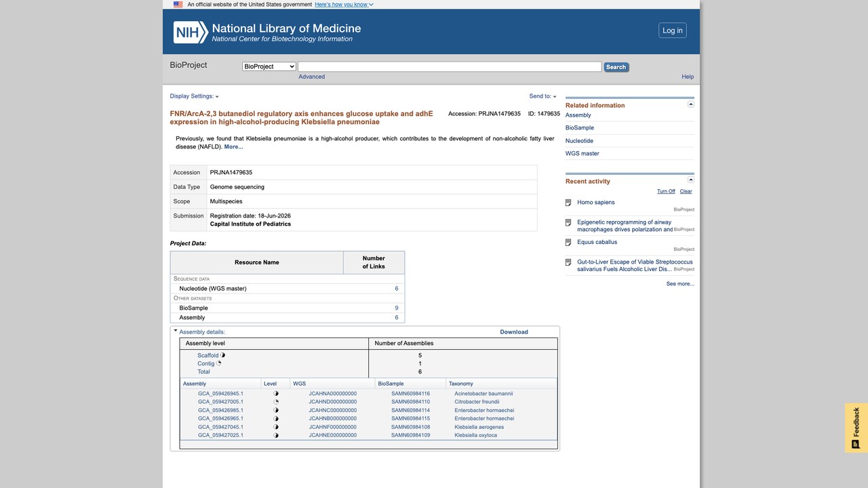Open the Advanced search link
Image resolution: width=868 pixels, height=488 pixels.
tap(312, 77)
